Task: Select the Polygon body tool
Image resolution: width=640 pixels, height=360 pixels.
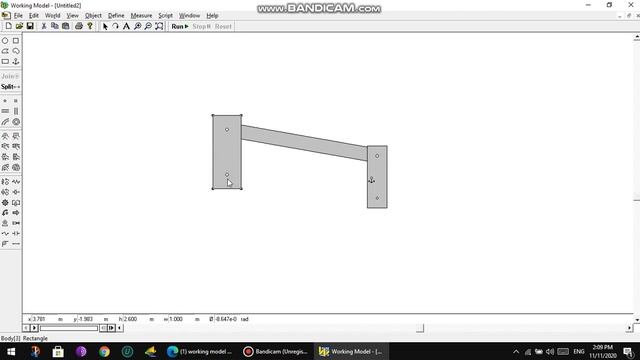Action: coord(5,51)
